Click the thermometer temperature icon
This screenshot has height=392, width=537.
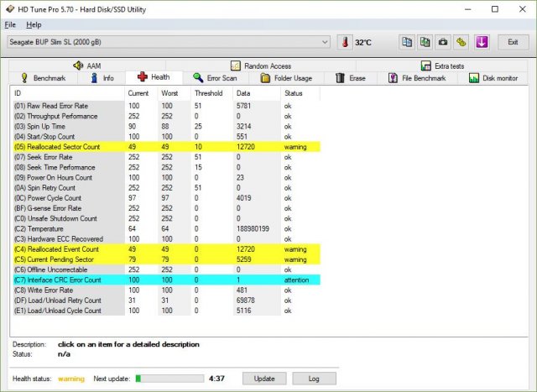pos(345,42)
